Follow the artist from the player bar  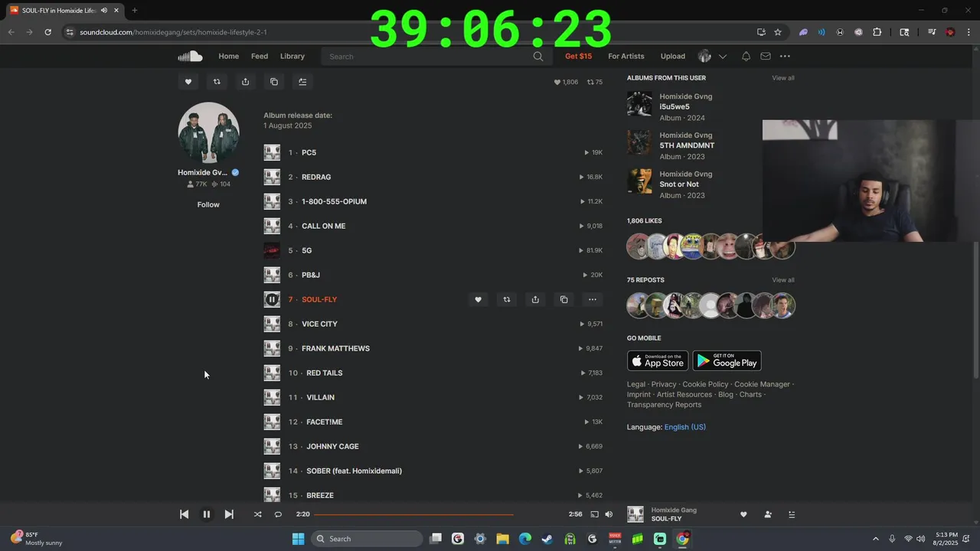point(768,514)
